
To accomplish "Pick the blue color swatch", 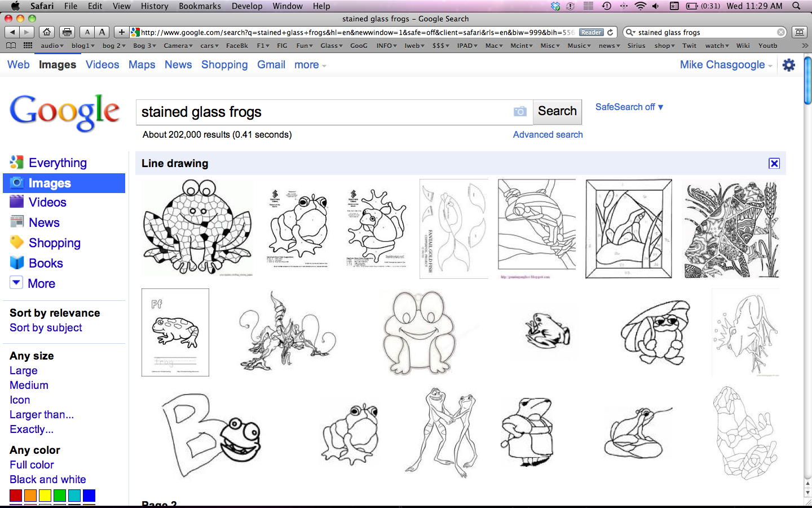I will pyautogui.click(x=89, y=496).
